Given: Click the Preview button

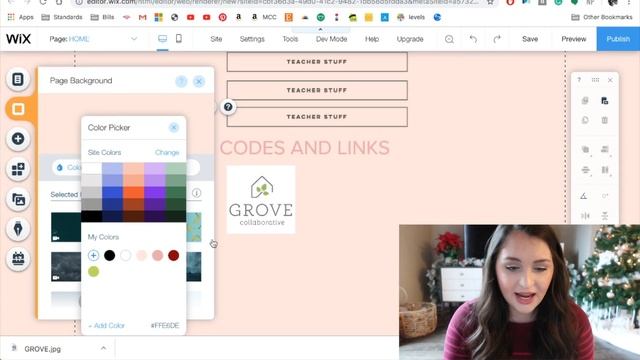Looking at the screenshot, I should coord(573,39).
